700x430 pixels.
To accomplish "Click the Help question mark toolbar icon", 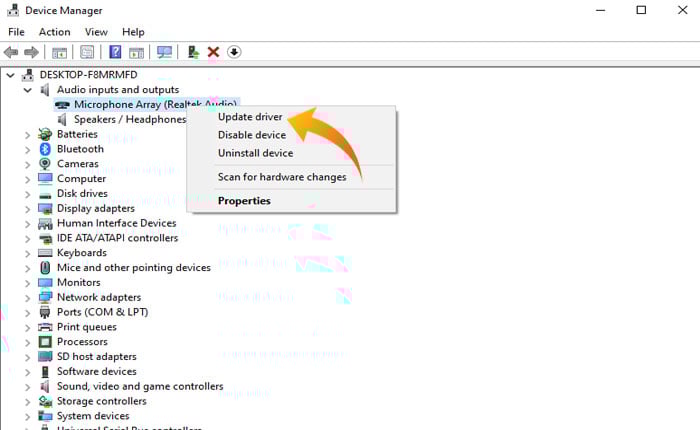I will coord(115,52).
